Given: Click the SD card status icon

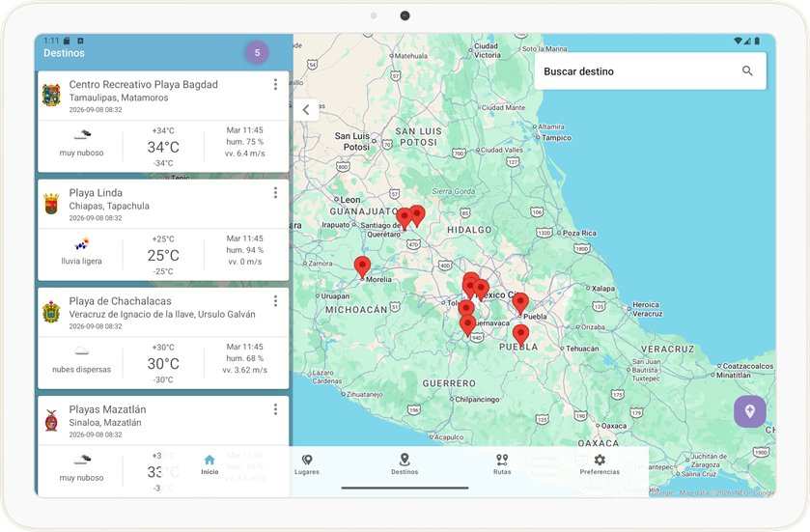Looking at the screenshot, I should (x=67, y=41).
